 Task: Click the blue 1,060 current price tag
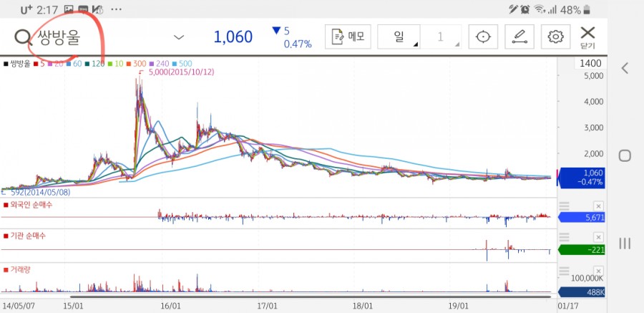[581, 178]
